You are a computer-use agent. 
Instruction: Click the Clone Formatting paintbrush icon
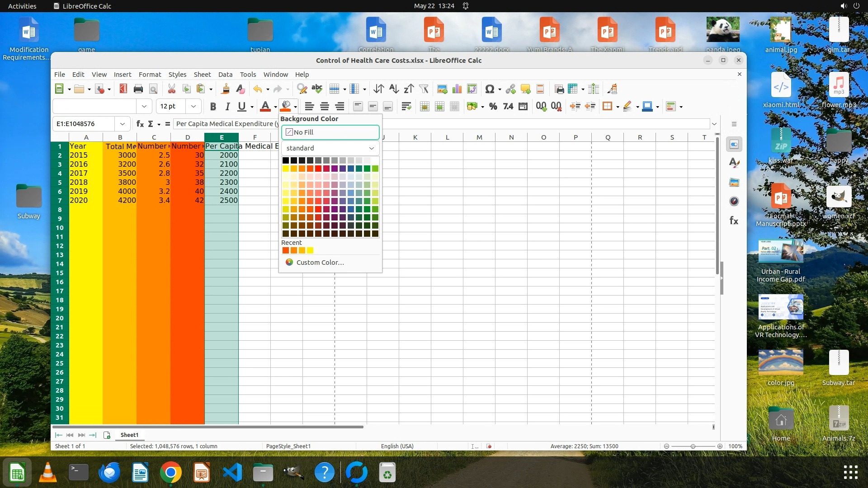225,89
